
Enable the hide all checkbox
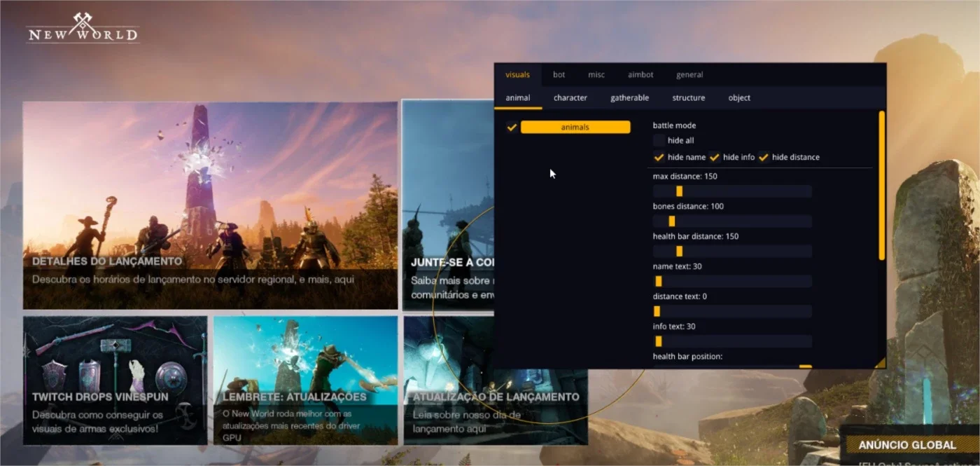[659, 141]
